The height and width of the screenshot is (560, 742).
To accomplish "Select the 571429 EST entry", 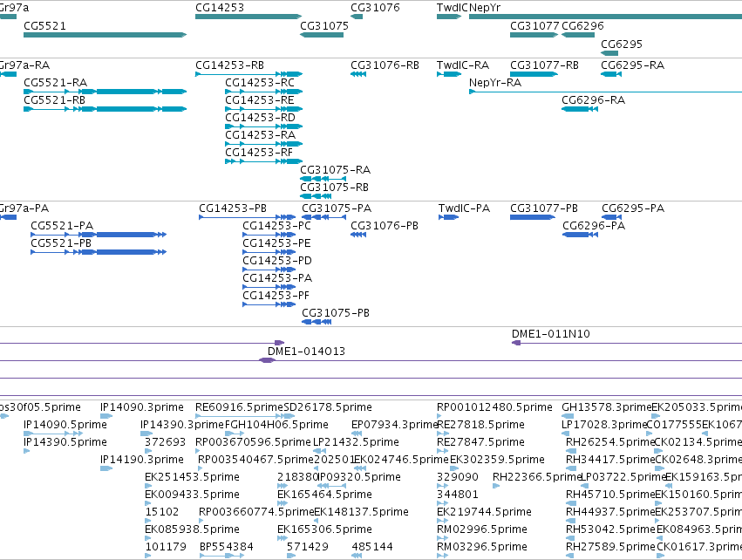I will (x=308, y=547).
